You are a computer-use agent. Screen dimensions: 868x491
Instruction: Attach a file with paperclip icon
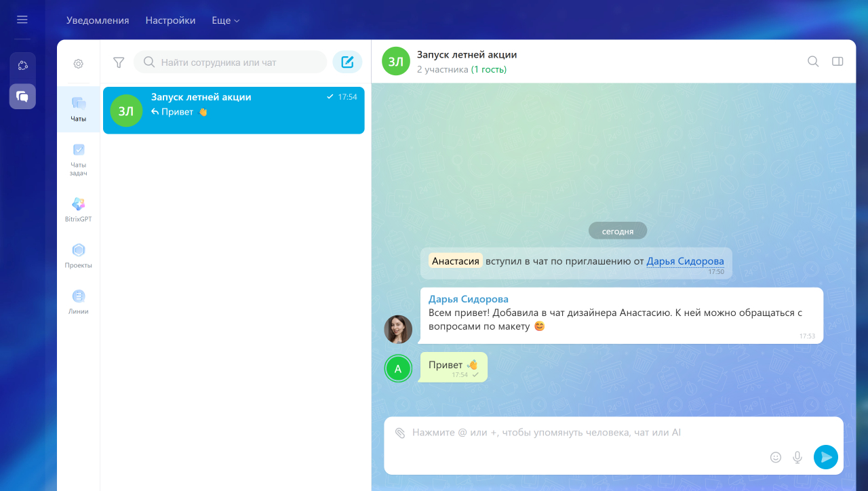click(x=400, y=433)
